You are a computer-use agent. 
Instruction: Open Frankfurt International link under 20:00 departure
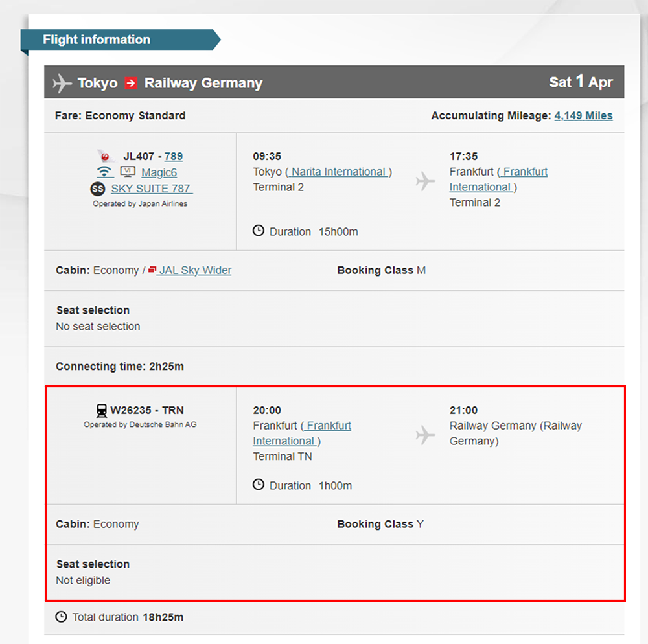(x=301, y=433)
